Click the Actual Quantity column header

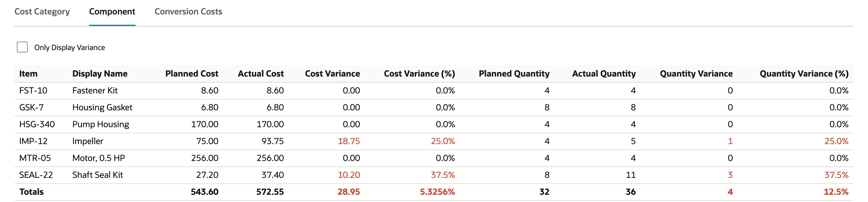pos(604,74)
